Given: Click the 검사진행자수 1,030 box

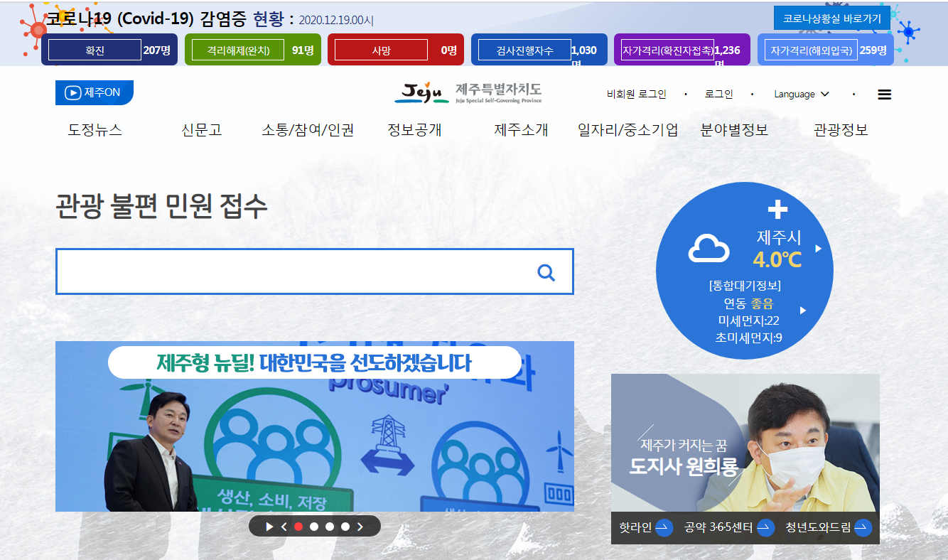Looking at the screenshot, I should (x=539, y=50).
